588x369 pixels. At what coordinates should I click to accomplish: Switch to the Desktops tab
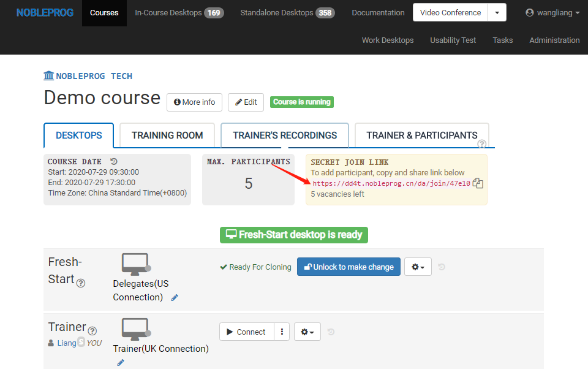pos(79,135)
